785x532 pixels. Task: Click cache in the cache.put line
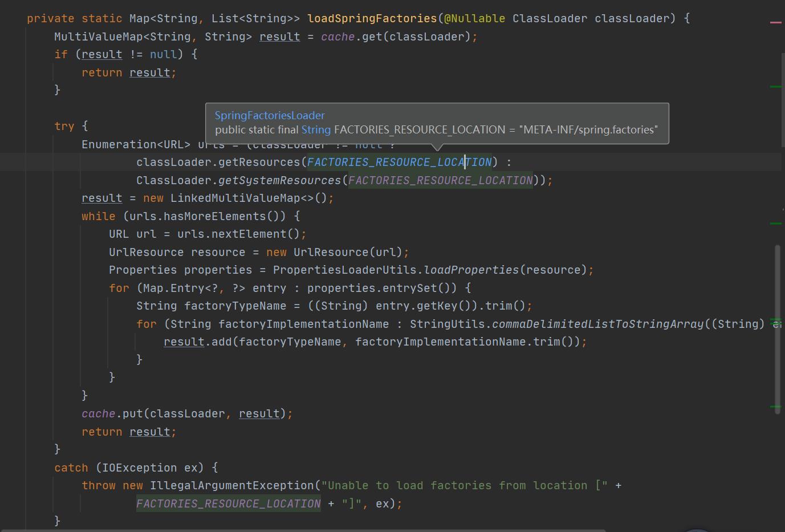(99, 414)
